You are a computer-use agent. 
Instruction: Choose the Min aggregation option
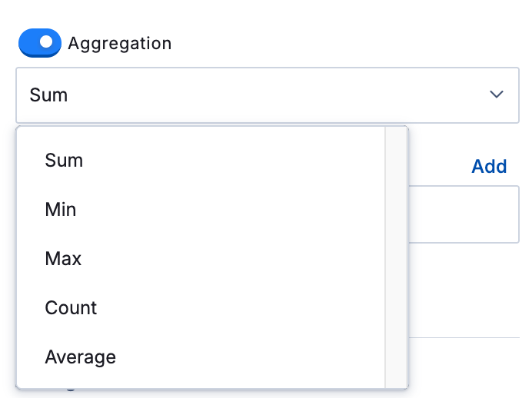click(x=61, y=210)
